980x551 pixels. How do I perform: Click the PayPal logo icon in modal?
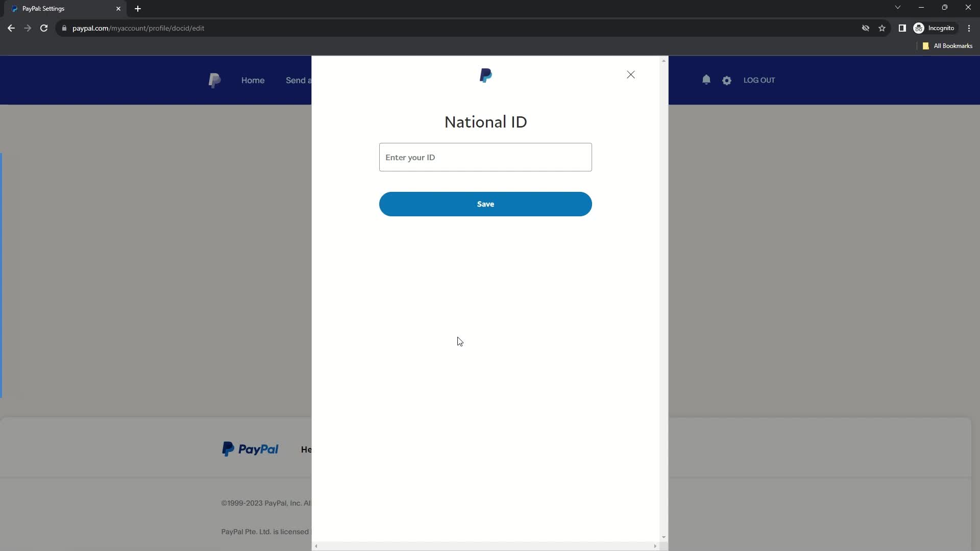pos(485,74)
